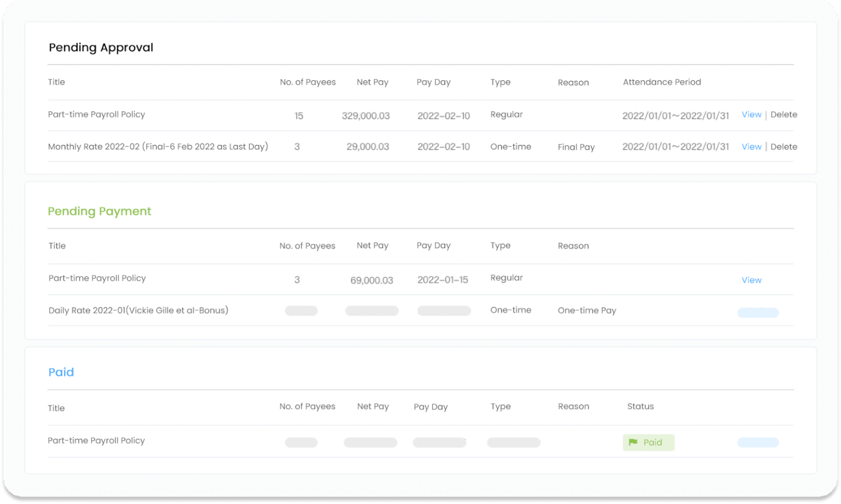Select the 329,000.03 net pay amount
841x504 pixels.
tap(366, 116)
